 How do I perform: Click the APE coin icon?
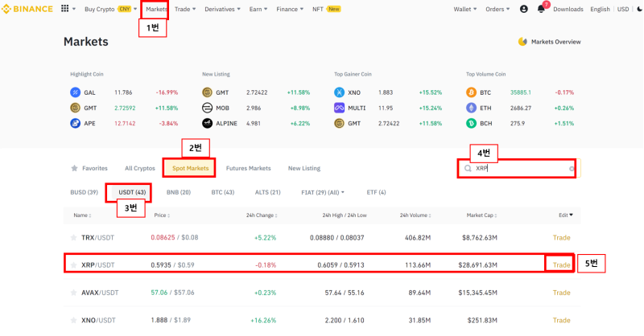click(75, 123)
